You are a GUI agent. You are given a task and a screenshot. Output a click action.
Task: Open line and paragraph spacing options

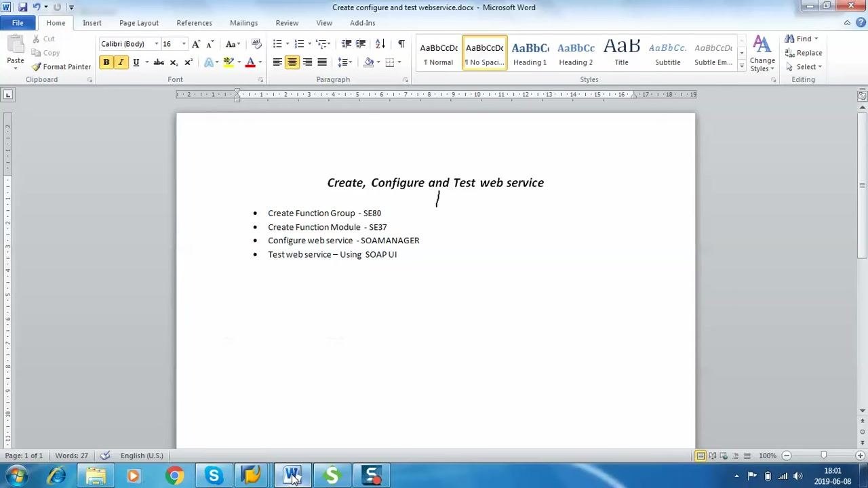coord(345,62)
